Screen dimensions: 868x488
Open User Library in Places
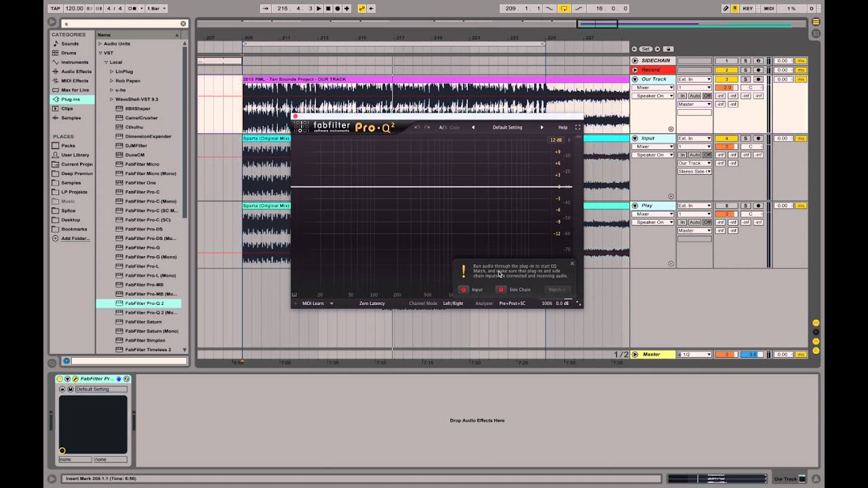(75, 155)
